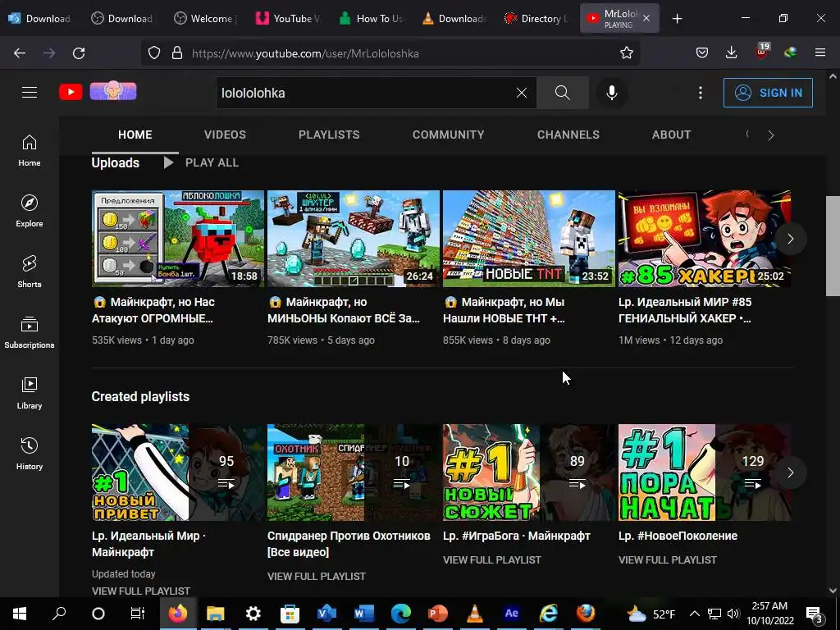Click the doodle icon next to YouTube logo
The height and width of the screenshot is (630, 840).
point(113,91)
